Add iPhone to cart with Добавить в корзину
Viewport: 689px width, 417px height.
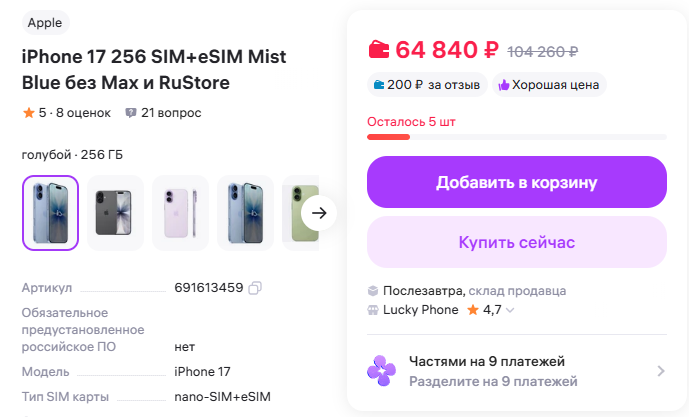[516, 182]
